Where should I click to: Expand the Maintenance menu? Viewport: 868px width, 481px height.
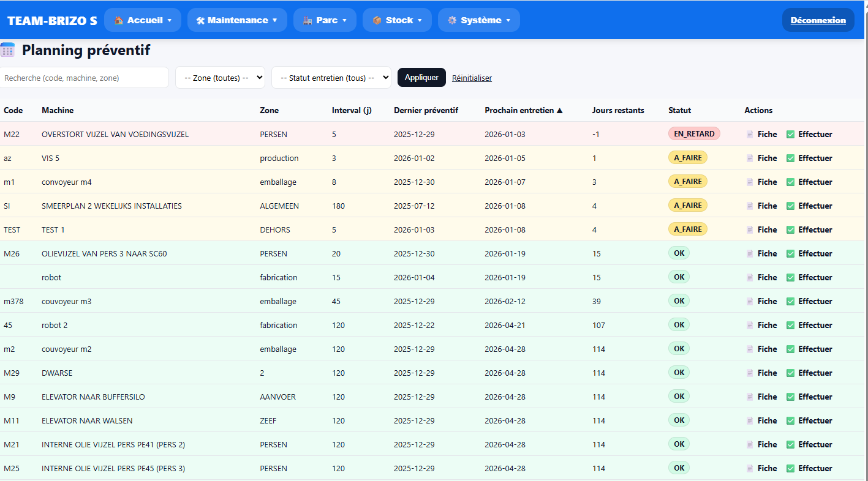pos(237,20)
